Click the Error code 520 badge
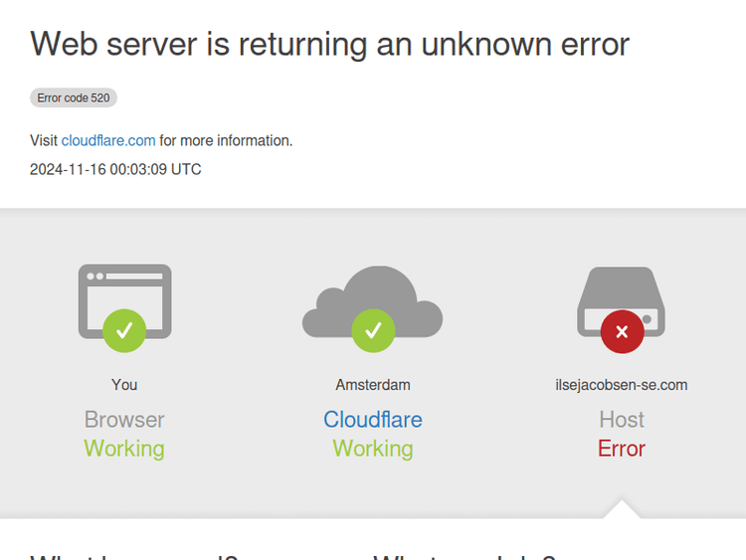 (74, 98)
